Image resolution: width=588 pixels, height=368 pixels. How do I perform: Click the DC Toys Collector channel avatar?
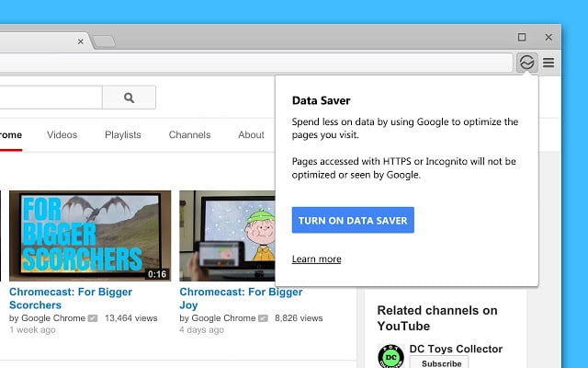pos(391,356)
